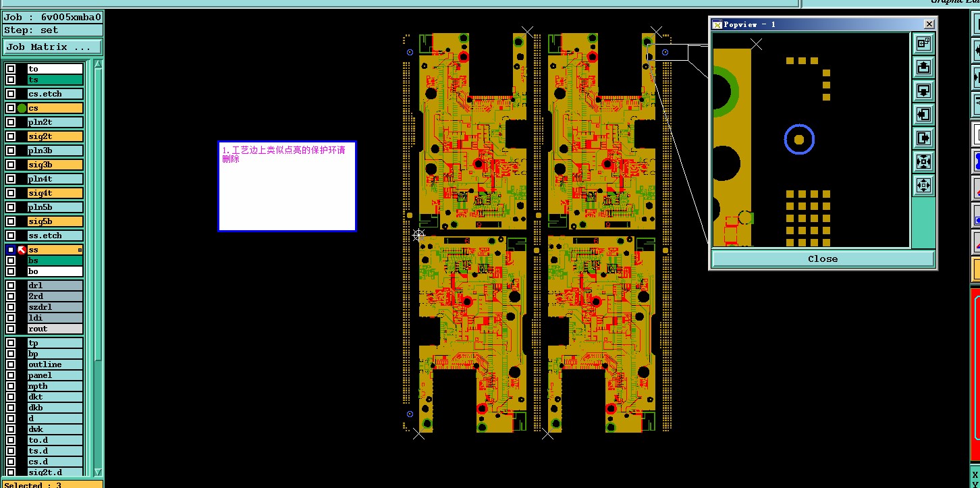Select the ss.etch layer name
980x488 pixels.
55,236
